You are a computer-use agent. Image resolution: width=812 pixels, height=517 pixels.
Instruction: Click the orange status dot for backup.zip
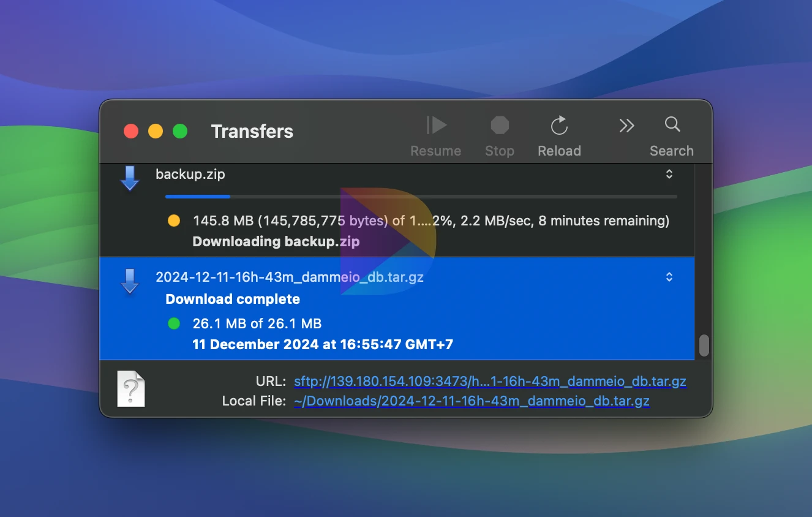click(174, 221)
